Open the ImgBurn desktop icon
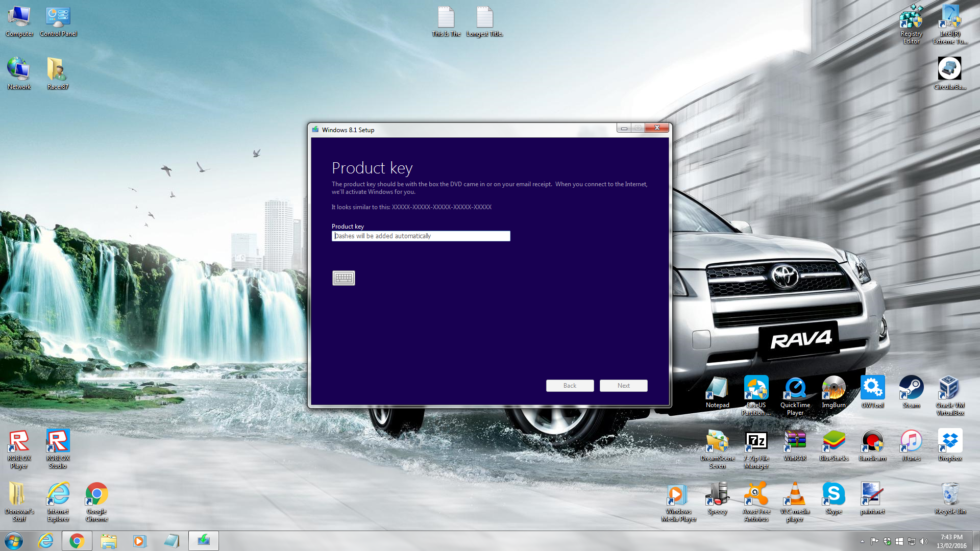This screenshot has height=551, width=980. [834, 389]
